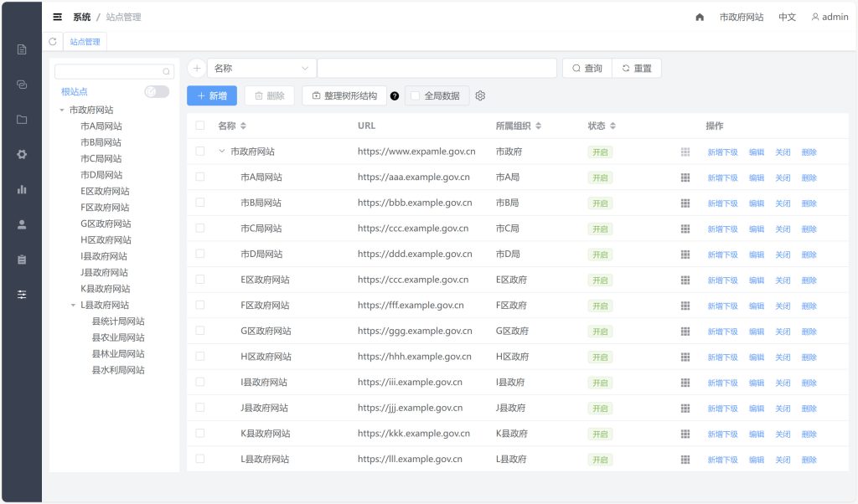The image size is (858, 504).
Task: Click the grid icon in 市政府网站 row
Action: (685, 152)
